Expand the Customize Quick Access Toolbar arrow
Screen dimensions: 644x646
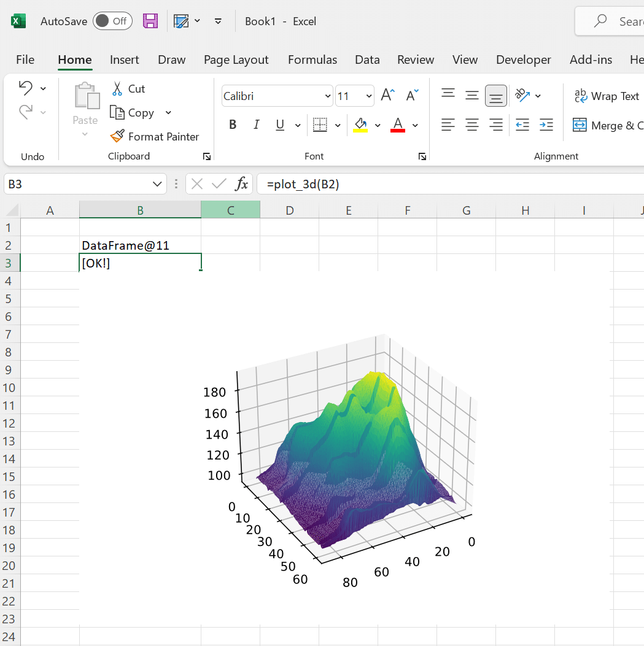(x=218, y=21)
